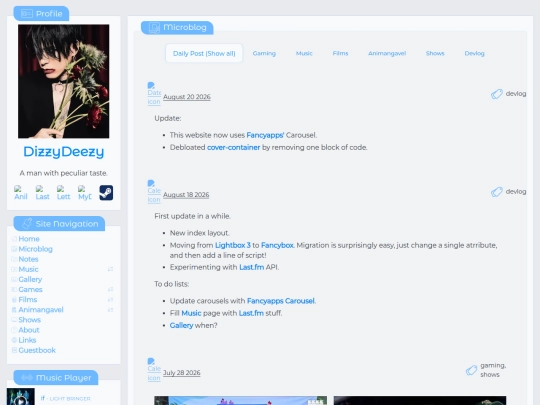
Task: Open Animangavel in site navigation
Action: pos(41,310)
